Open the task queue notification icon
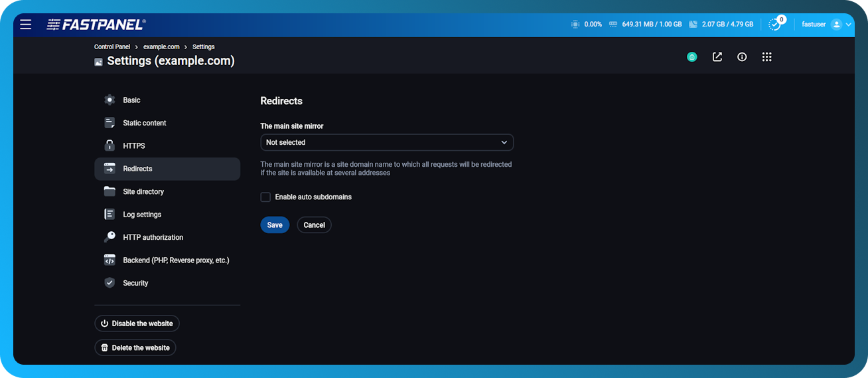The image size is (868, 378). [x=774, y=25]
